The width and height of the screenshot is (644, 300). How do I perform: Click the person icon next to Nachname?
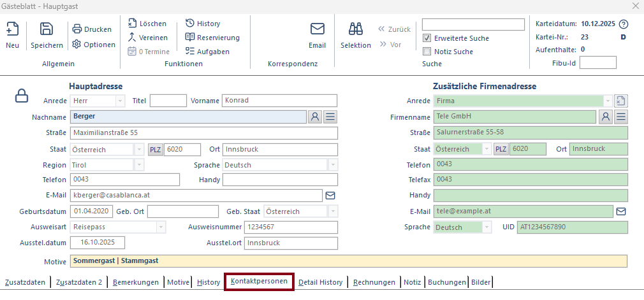pos(314,117)
